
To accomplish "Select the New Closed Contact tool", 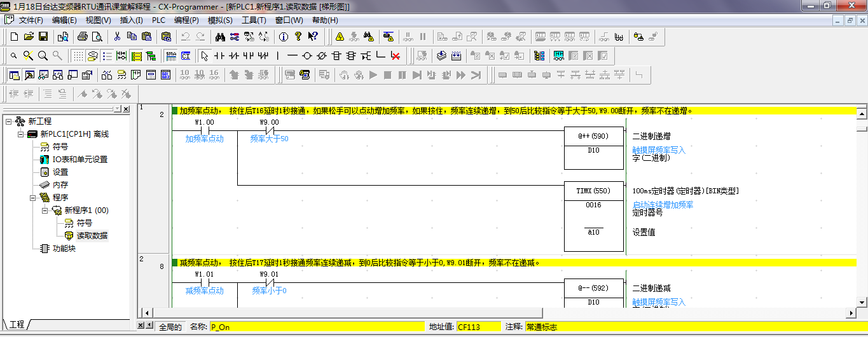I will tap(234, 55).
